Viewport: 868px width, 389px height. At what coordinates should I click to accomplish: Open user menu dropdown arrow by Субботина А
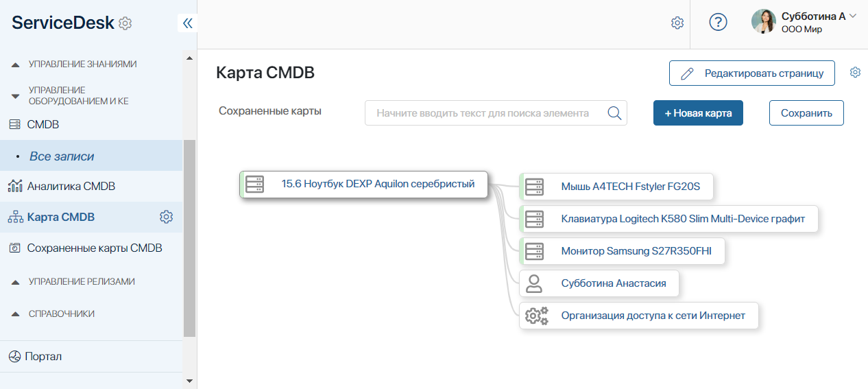coord(853,16)
